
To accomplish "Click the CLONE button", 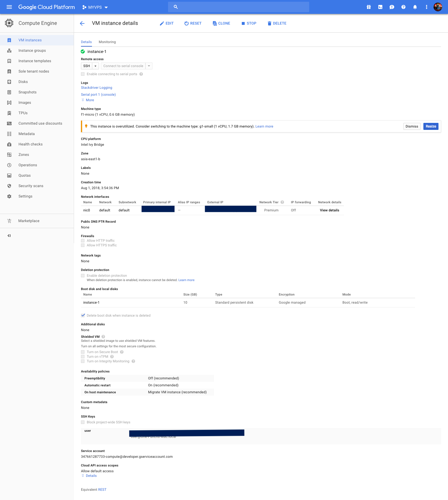I will pyautogui.click(x=221, y=23).
